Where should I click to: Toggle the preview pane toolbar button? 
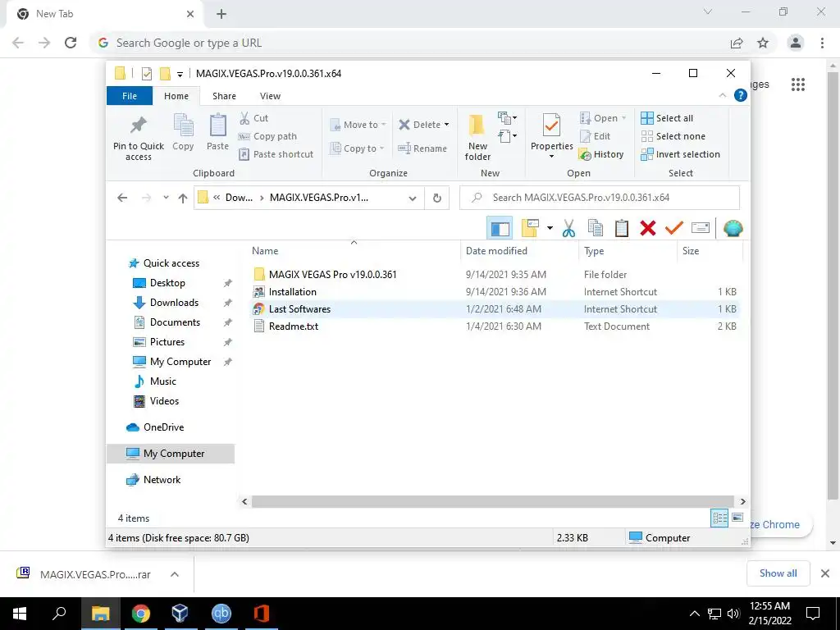(x=500, y=228)
